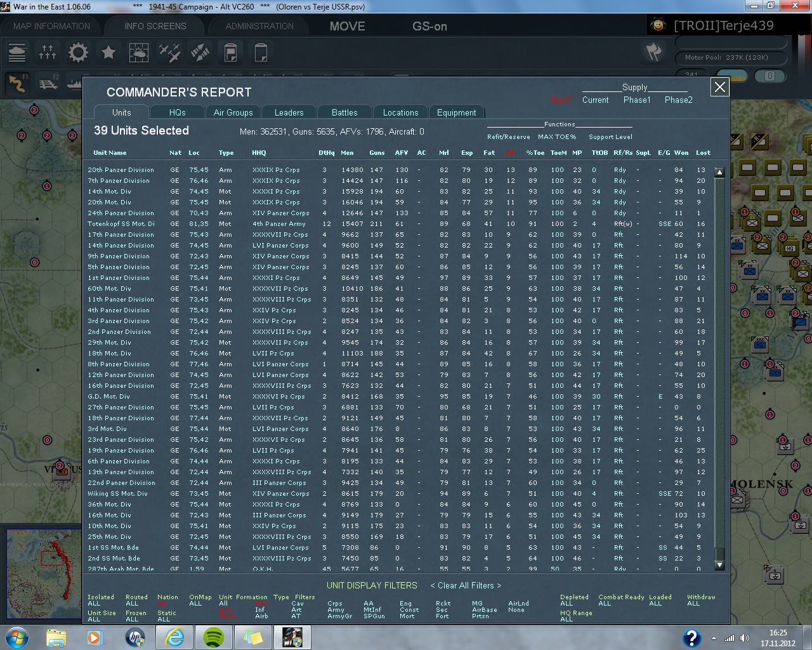Viewport: 812px width, 650px height.
Task: Select Current supply option
Action: pyautogui.click(x=595, y=100)
